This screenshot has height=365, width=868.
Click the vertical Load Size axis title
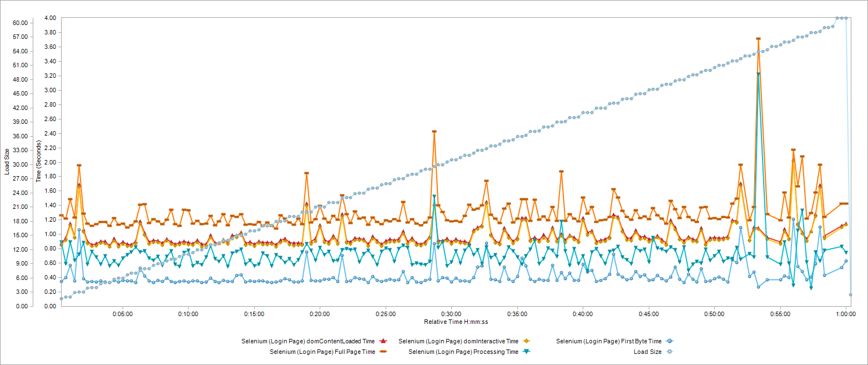pos(7,161)
